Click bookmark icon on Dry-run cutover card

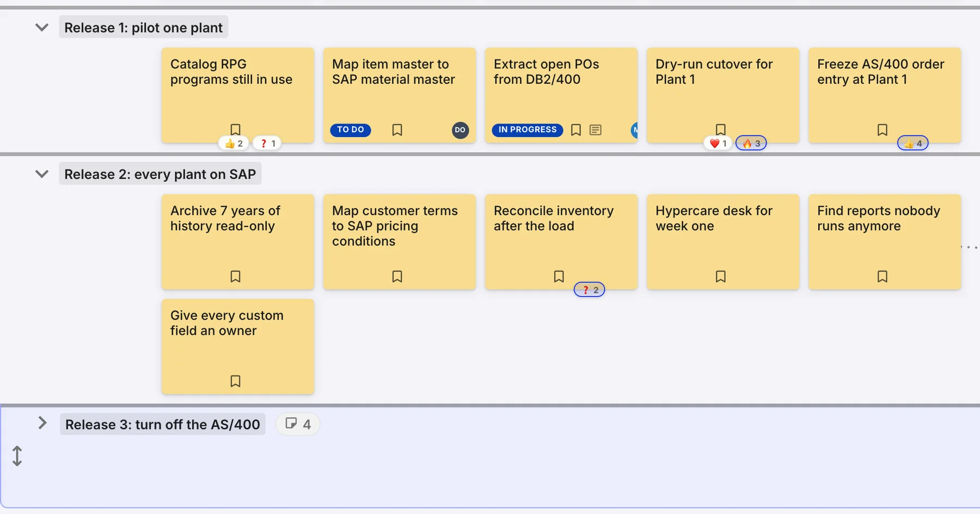[x=720, y=130]
